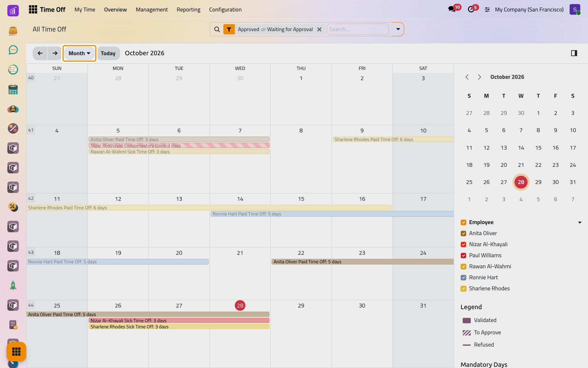Open the My Time menu
The width and height of the screenshot is (588, 368).
pos(85,10)
